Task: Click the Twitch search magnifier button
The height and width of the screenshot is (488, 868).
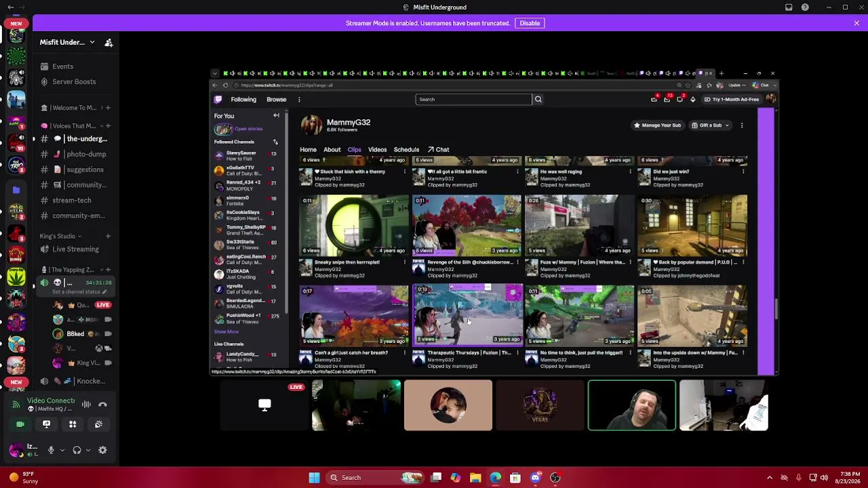Action: 538,100
